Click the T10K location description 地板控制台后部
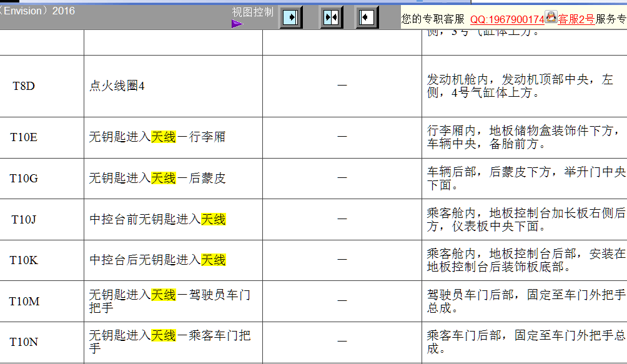The height and width of the screenshot is (364, 627). pyautogui.click(x=526, y=260)
